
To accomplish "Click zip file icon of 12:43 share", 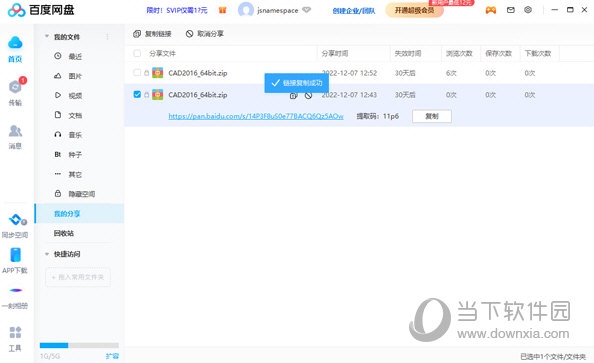I will 157,95.
